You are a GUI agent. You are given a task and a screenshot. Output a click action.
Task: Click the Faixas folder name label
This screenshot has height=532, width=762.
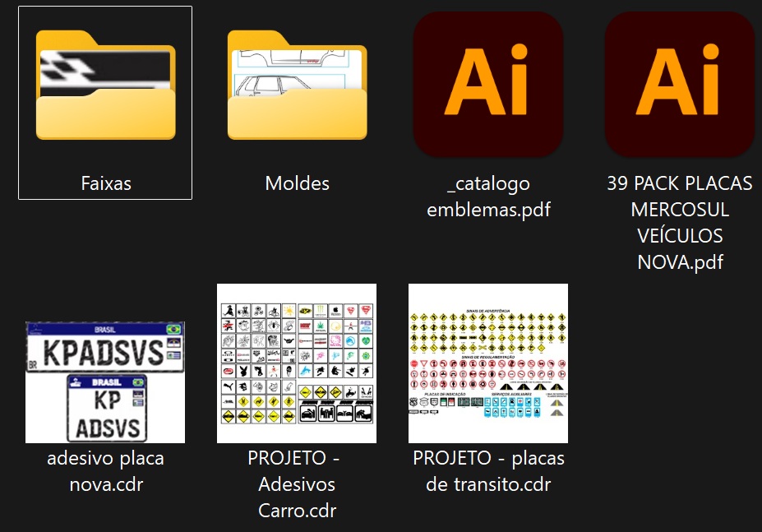pyautogui.click(x=106, y=183)
